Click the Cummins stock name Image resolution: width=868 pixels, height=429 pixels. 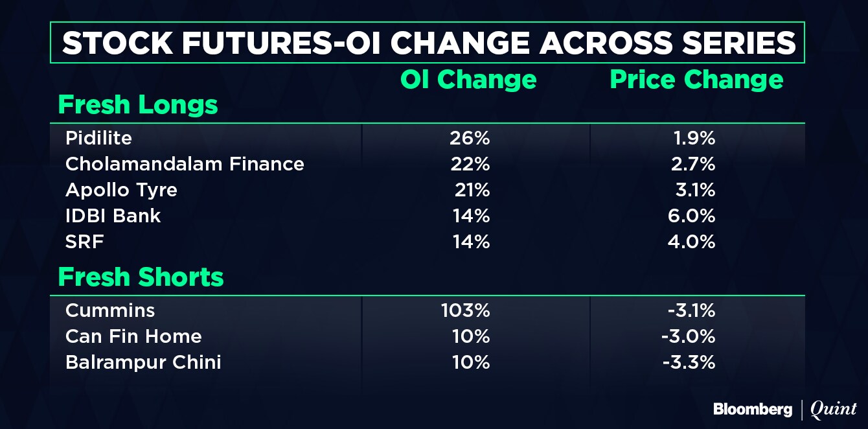point(110,310)
